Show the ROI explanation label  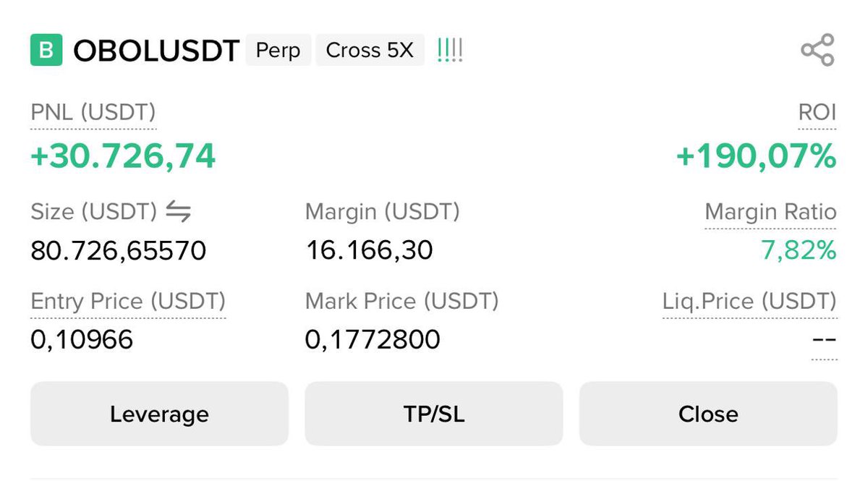click(x=817, y=113)
